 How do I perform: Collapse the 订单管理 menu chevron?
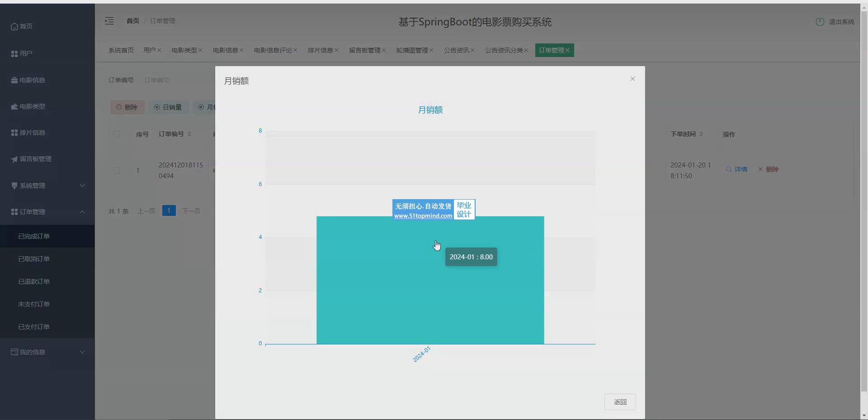tap(82, 212)
